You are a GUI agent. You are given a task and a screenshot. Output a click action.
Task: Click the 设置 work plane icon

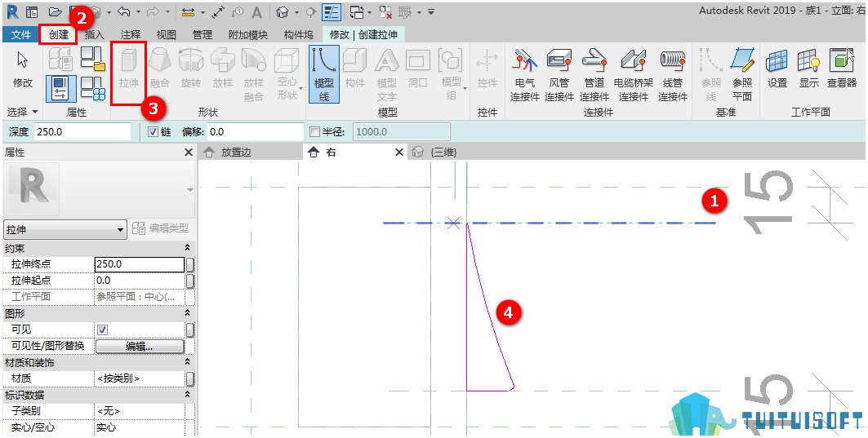point(777,68)
